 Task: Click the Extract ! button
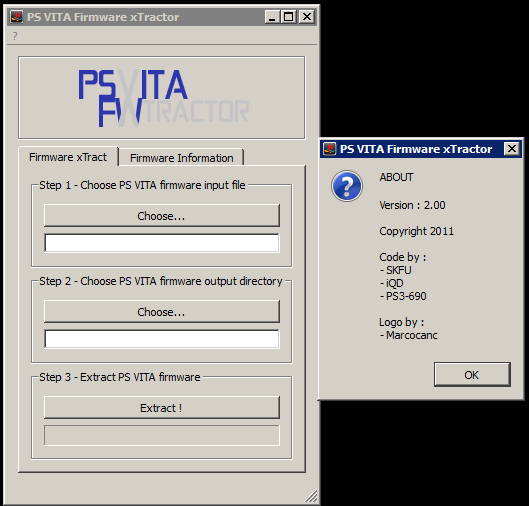coord(162,408)
